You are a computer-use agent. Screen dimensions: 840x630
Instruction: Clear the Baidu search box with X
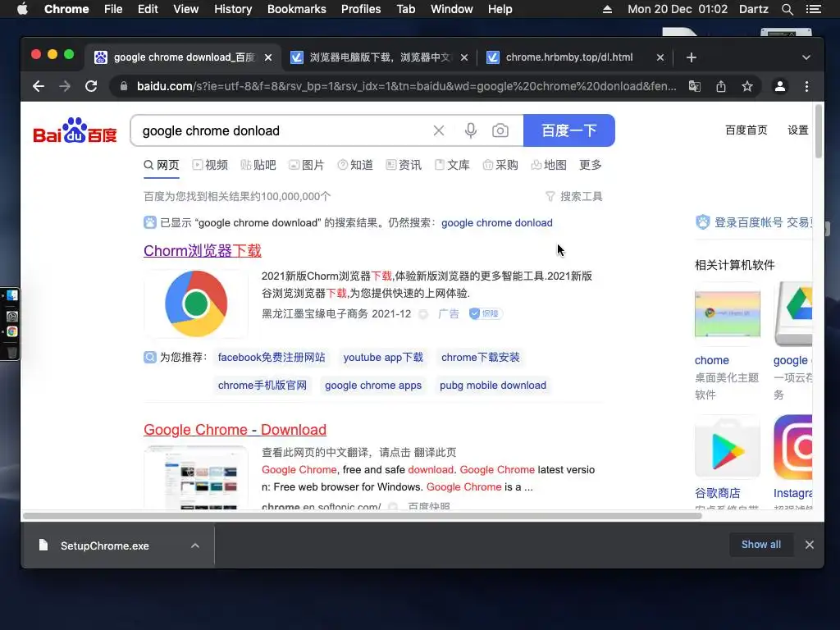(439, 130)
